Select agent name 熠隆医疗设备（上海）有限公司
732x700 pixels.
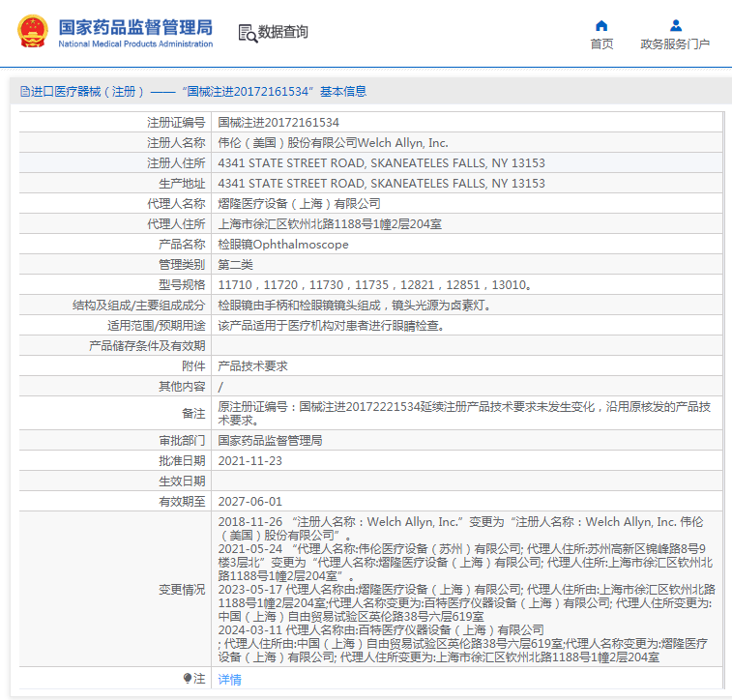(x=299, y=204)
